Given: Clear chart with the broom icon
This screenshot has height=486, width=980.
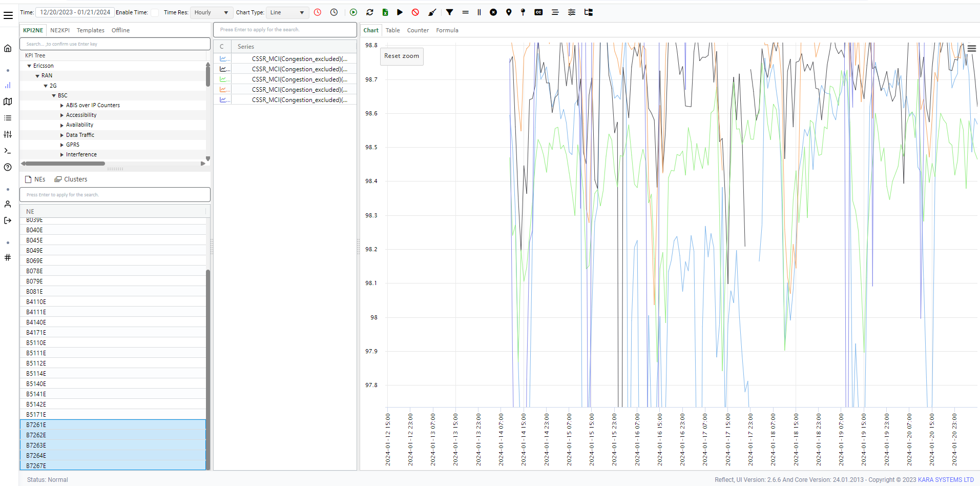Looking at the screenshot, I should [432, 12].
